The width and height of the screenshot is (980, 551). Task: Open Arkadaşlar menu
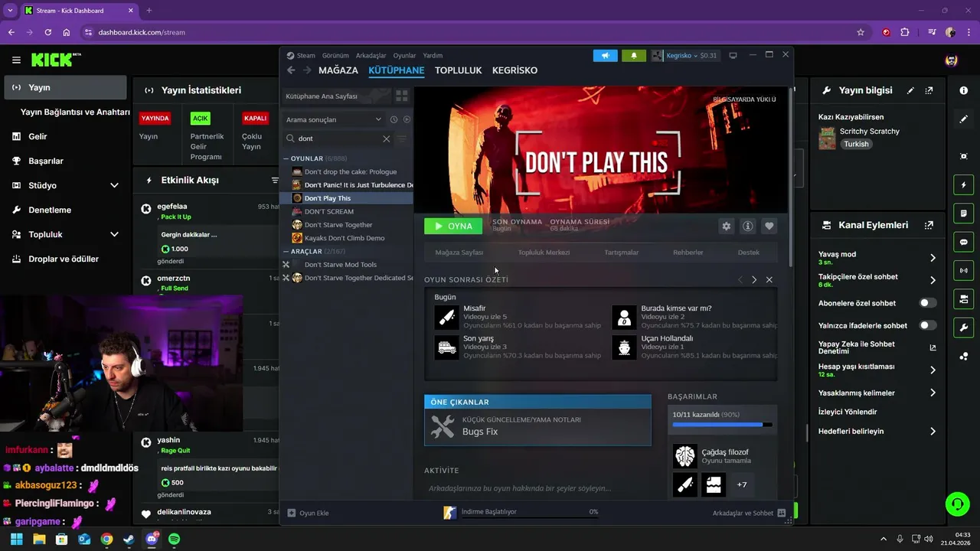pyautogui.click(x=371, y=55)
